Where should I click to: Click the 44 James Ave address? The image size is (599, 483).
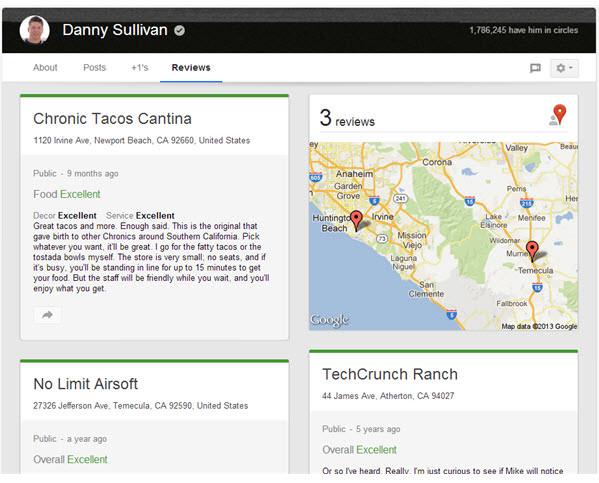point(388,396)
